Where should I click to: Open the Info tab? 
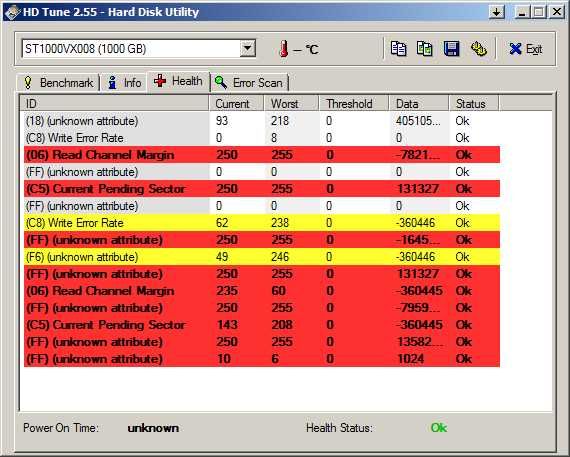(124, 83)
